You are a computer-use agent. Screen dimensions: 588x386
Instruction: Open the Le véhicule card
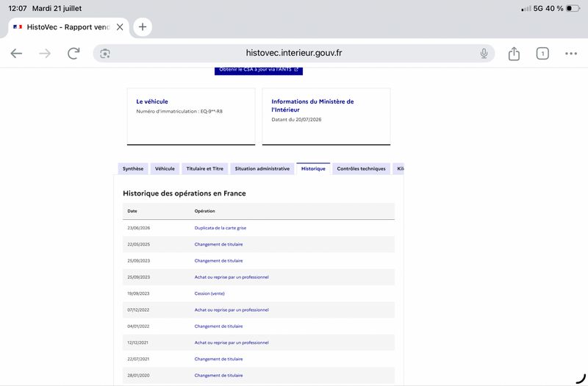(x=191, y=116)
